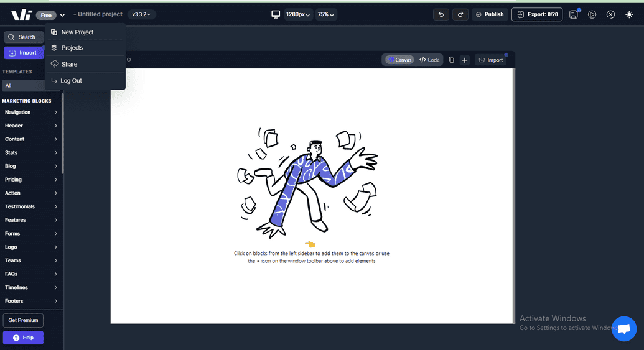644x350 pixels.
Task: Click the Get Premium button
Action: point(23,320)
